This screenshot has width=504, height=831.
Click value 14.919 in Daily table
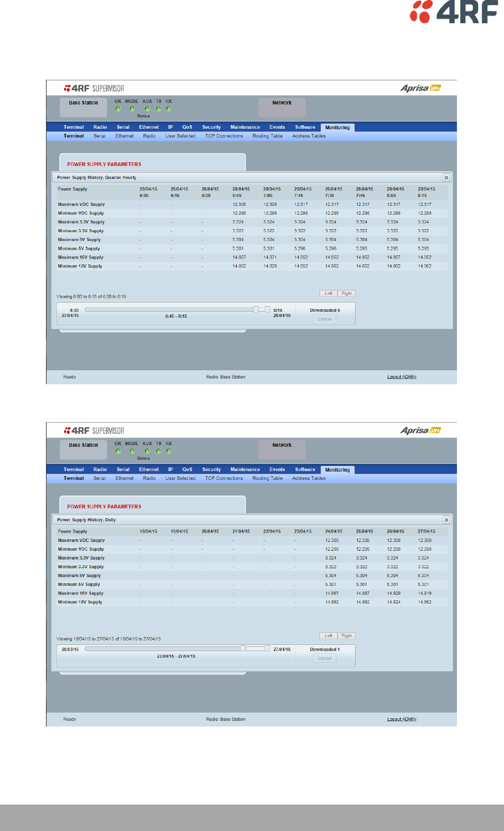point(424,593)
